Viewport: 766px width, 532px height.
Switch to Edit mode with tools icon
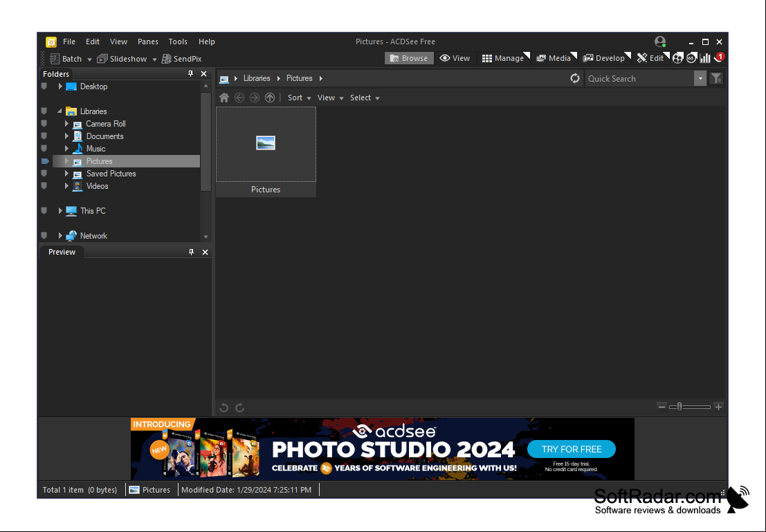click(x=650, y=58)
